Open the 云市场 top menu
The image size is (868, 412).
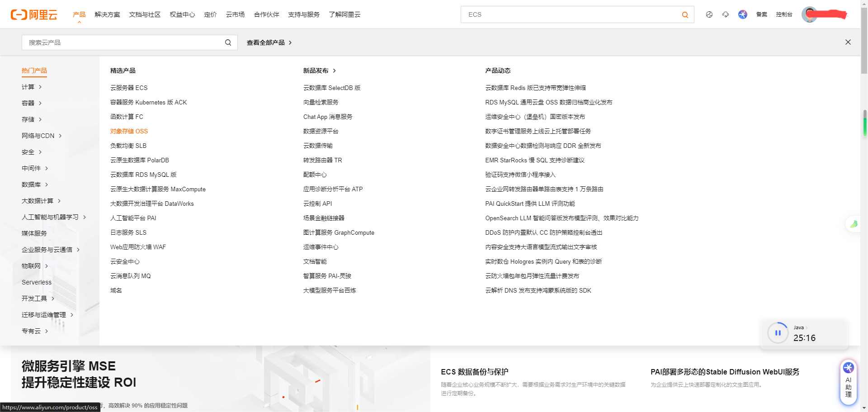coord(236,14)
